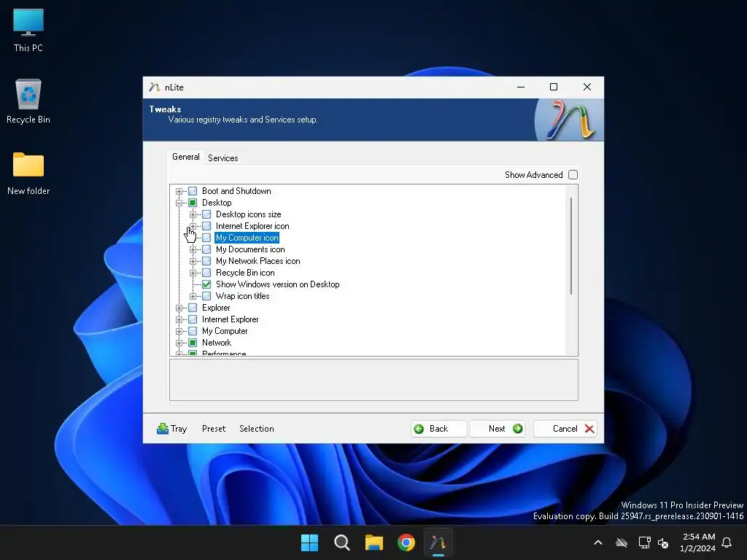Click network display tray icon
Screen dimensions: 747x560
(644, 542)
